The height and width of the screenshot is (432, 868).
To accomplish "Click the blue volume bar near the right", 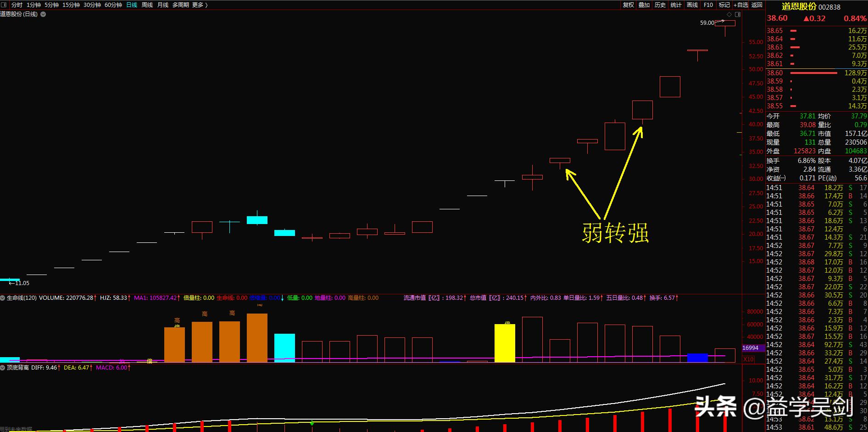I will coord(697,358).
